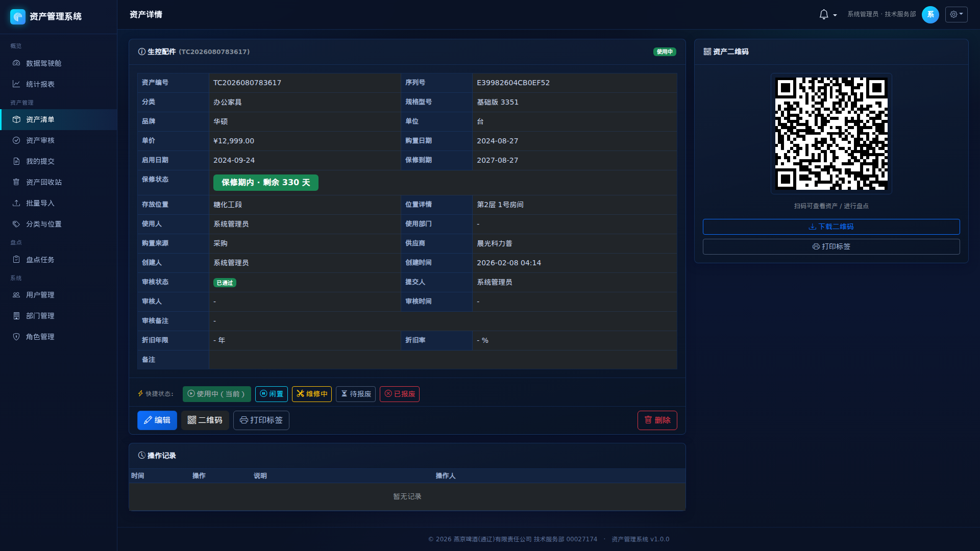
Task: Click the asset QR code image
Action: 831,134
